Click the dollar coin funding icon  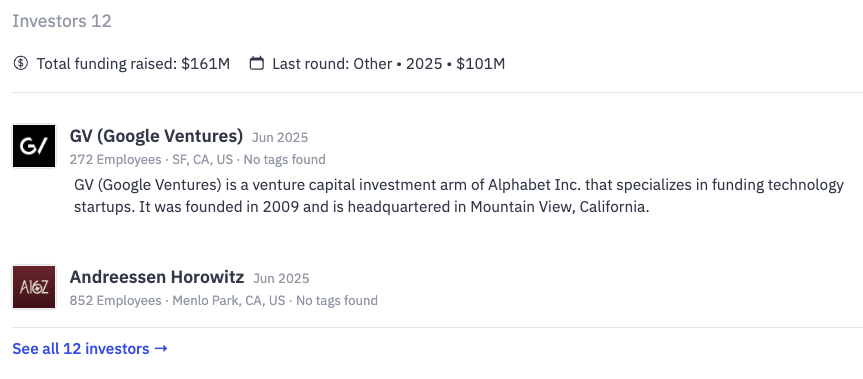click(20, 63)
